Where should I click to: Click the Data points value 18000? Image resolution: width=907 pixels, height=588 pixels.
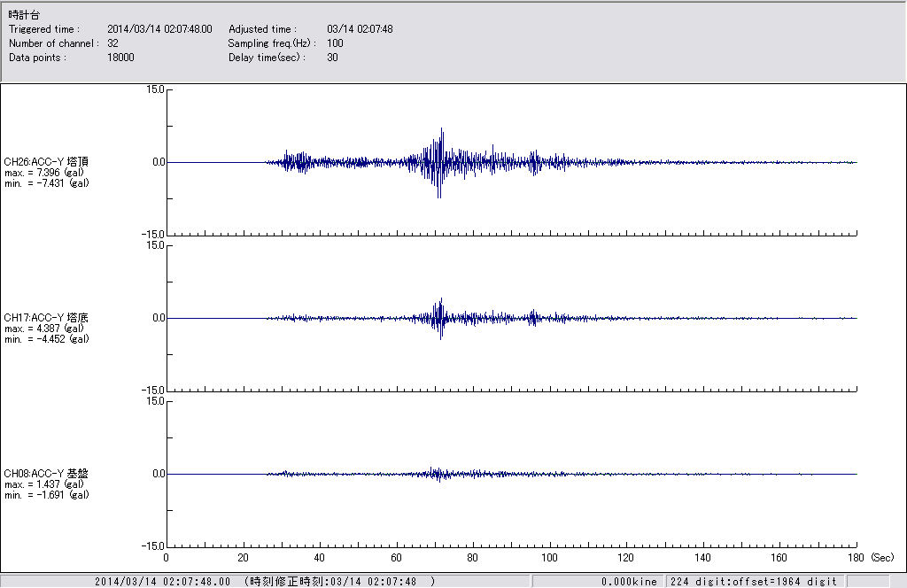click(x=120, y=58)
